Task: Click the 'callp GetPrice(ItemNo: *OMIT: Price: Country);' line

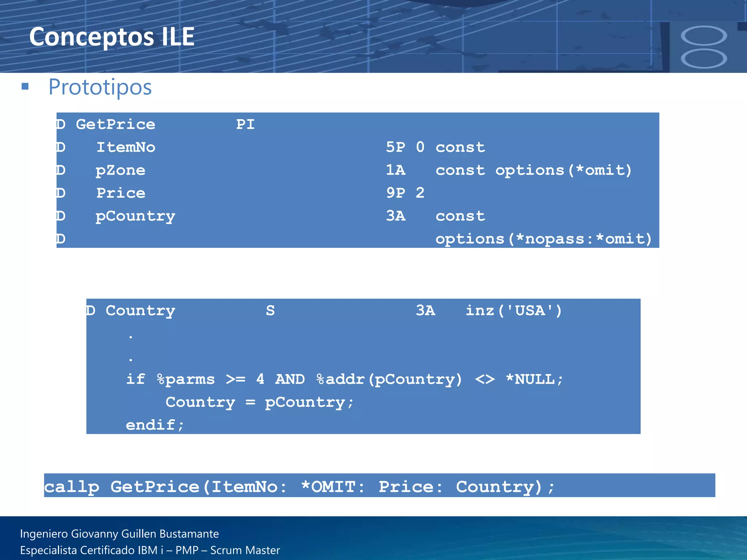Action: pyautogui.click(x=299, y=487)
